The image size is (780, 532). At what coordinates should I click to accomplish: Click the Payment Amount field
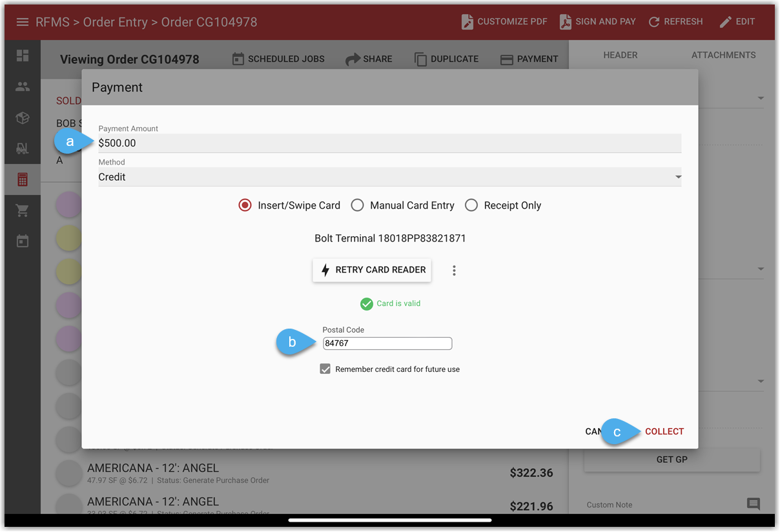point(389,143)
